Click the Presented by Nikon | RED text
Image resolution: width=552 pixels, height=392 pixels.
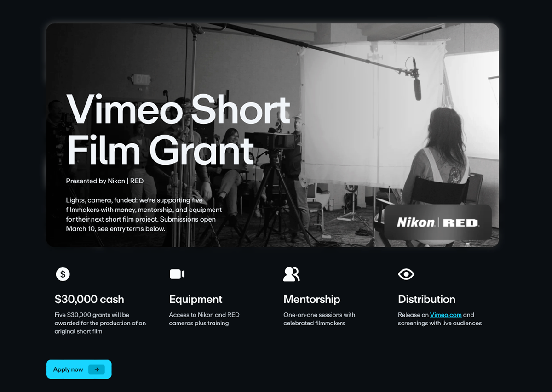tap(105, 181)
